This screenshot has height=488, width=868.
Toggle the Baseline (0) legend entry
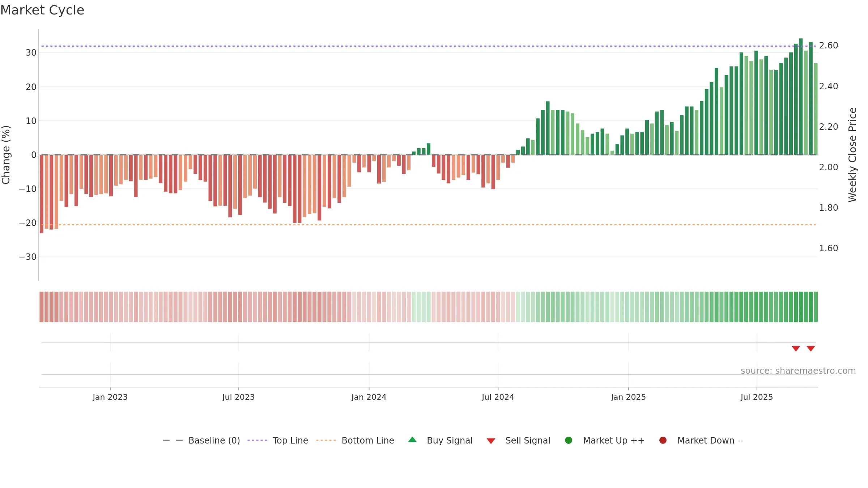(x=201, y=440)
